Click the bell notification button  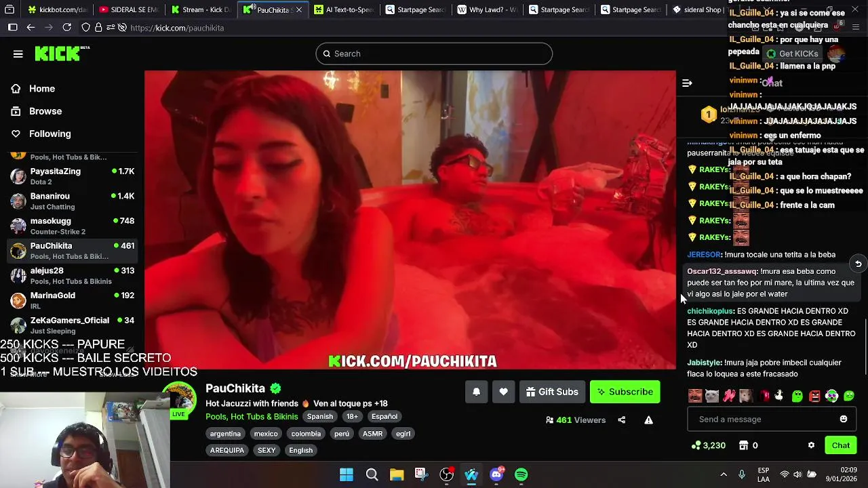[476, 392]
